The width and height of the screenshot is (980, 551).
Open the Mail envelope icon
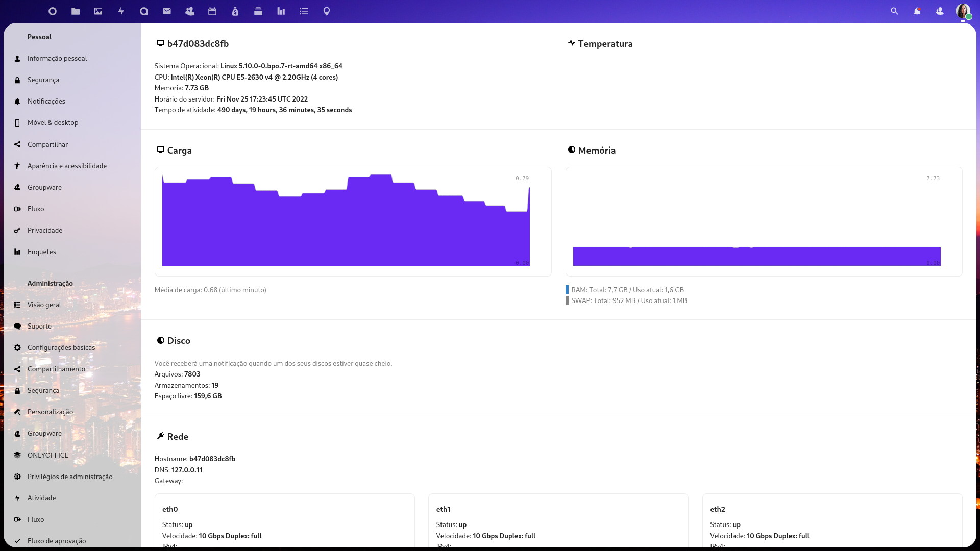click(x=167, y=11)
